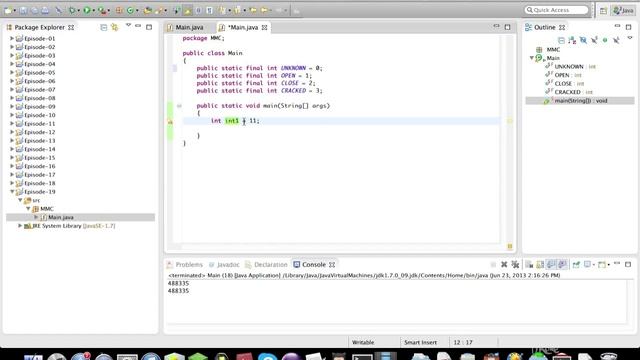Click the Open Type icon
Viewport: 640px width, 360px height.
pyautogui.click(x=147, y=10)
